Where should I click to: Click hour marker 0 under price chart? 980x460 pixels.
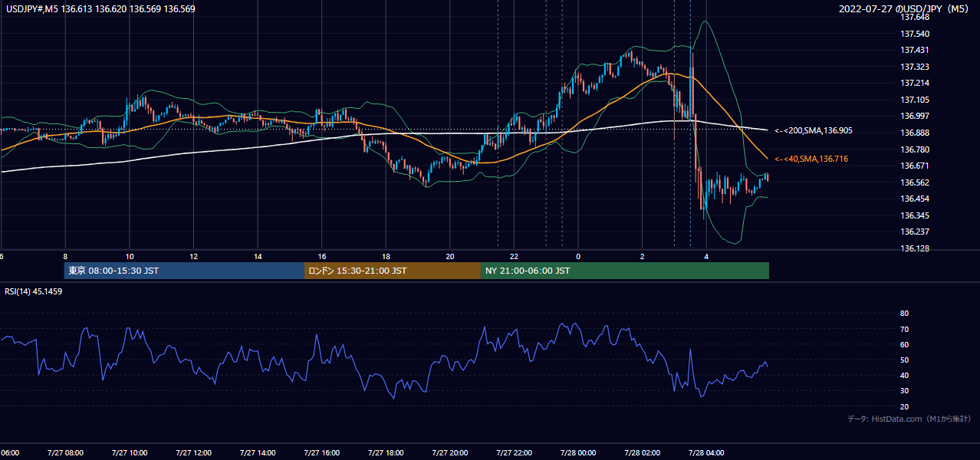click(x=578, y=257)
